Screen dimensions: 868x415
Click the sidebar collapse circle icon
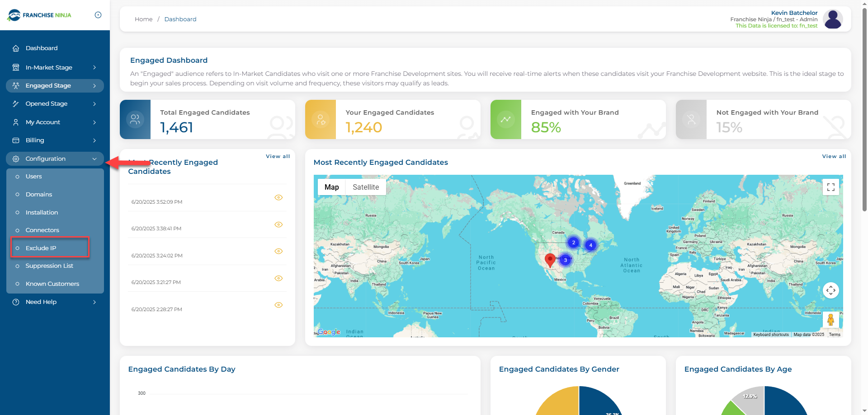(98, 15)
